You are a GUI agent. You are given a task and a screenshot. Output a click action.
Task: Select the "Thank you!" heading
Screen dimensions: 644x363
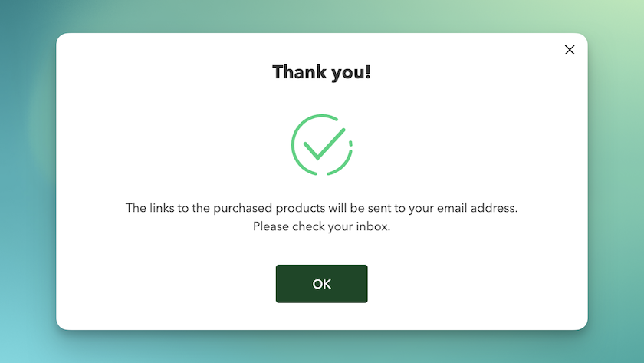click(x=321, y=72)
